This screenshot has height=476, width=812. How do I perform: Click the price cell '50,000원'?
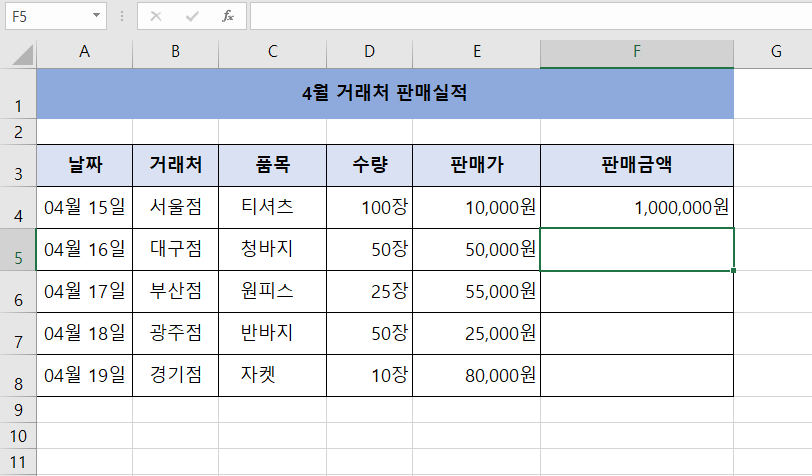point(476,250)
